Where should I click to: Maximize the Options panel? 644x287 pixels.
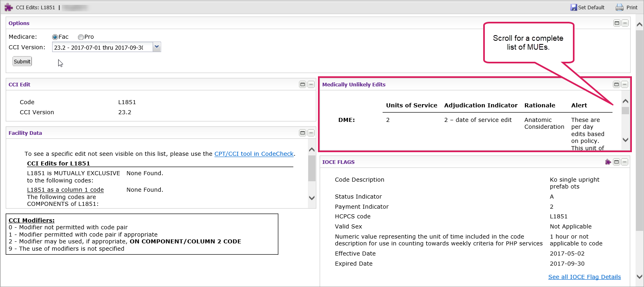[x=617, y=23]
